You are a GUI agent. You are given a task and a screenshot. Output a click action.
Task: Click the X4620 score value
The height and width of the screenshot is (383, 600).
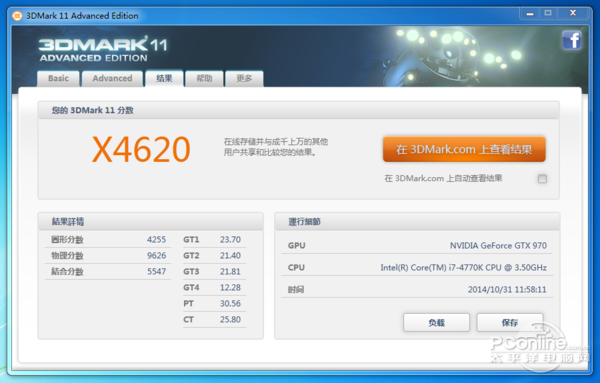(x=141, y=149)
